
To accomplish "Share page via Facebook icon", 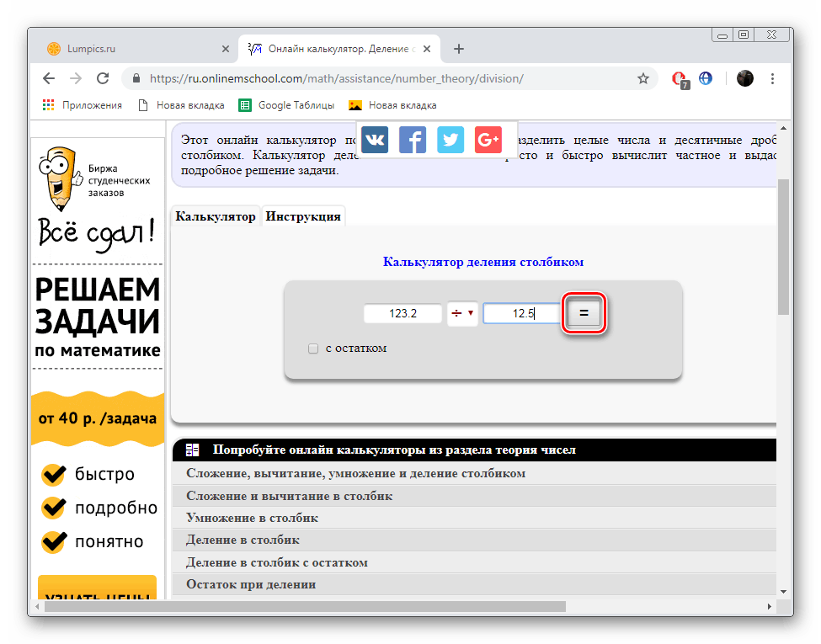I will tap(413, 140).
